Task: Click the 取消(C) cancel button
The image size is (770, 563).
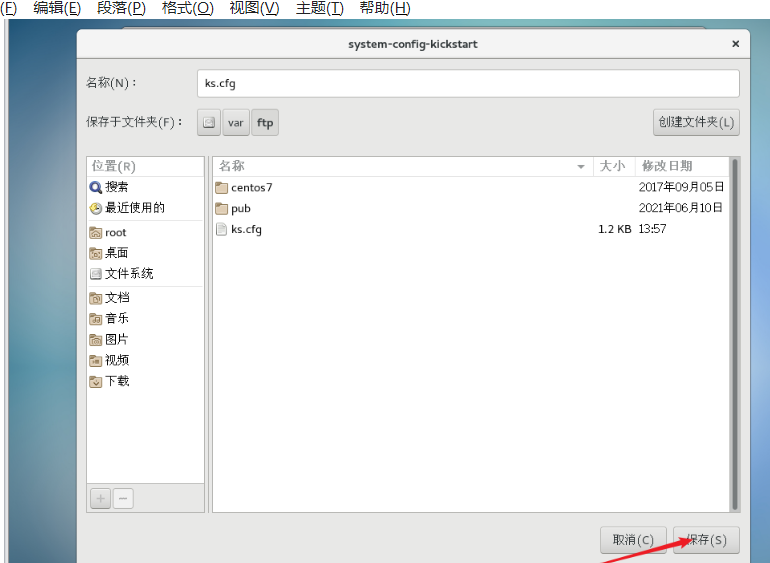Action: (x=633, y=540)
